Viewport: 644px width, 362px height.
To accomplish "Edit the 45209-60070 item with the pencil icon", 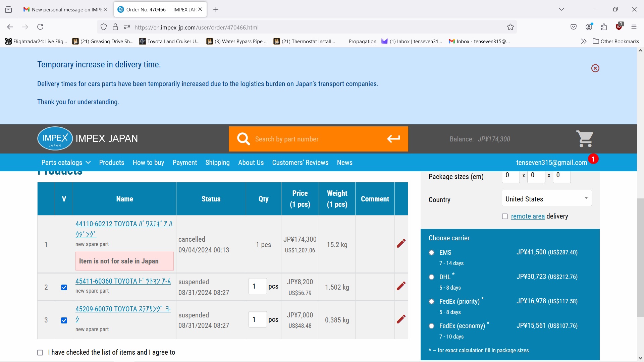I will point(401,319).
